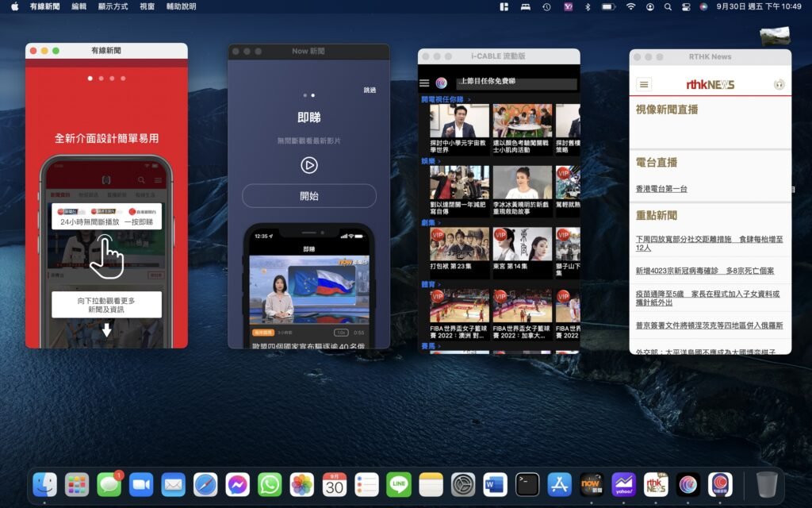Screen dimensions: 812x508
Task: Click the headphones icon in RTHK News
Action: point(779,84)
